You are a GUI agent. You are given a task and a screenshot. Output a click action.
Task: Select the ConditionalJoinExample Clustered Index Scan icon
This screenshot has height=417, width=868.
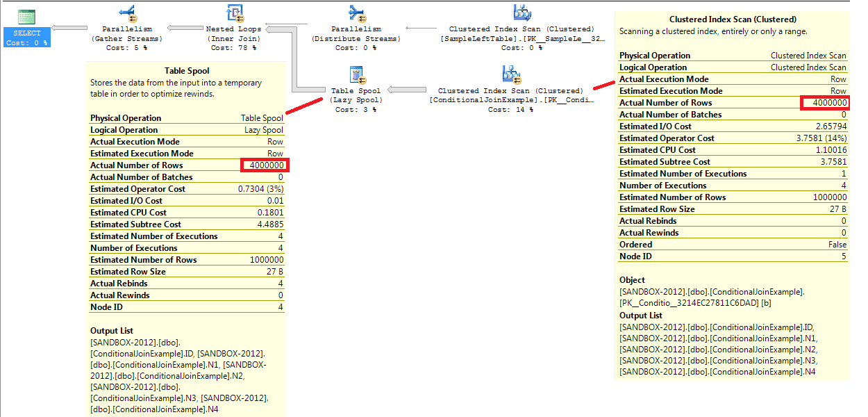[x=511, y=74]
